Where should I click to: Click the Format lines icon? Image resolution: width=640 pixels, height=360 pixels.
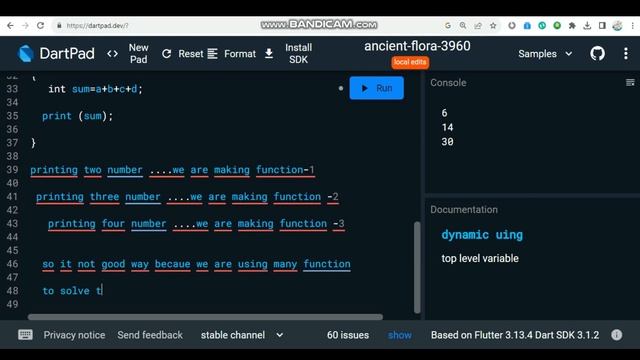click(212, 54)
